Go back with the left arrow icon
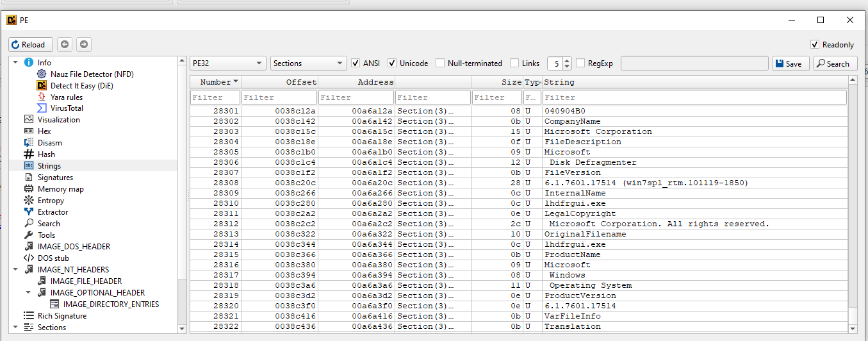 click(65, 44)
